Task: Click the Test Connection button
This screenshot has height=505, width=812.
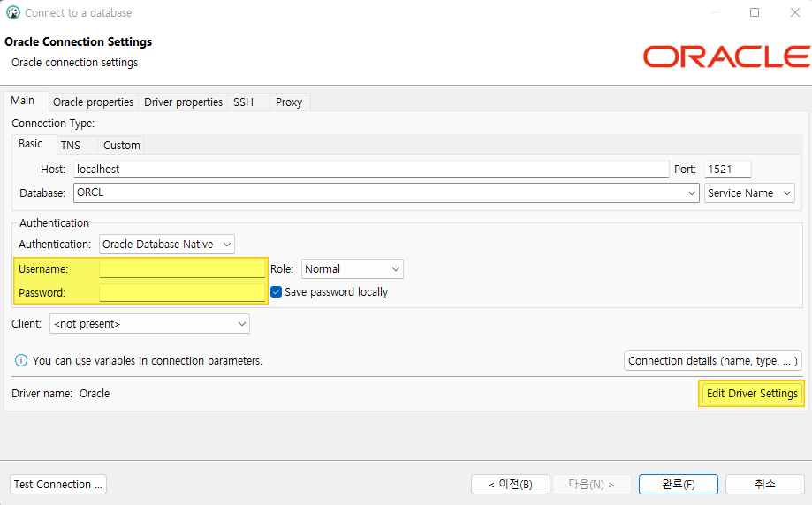Action: [x=58, y=485]
